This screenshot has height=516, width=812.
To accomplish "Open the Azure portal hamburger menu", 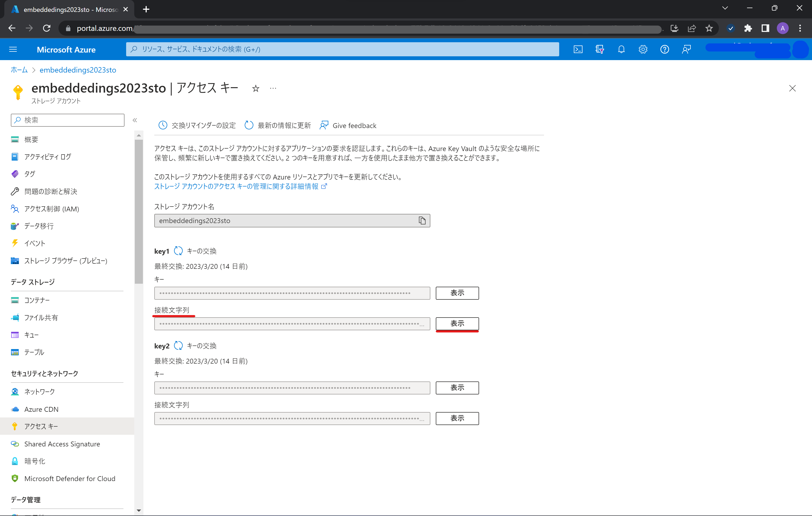I will [x=13, y=49].
